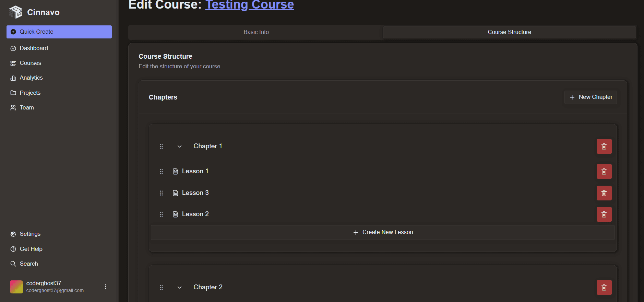Go to Settings in the sidebar
Viewport: 644px width, 302px height.
click(x=30, y=234)
